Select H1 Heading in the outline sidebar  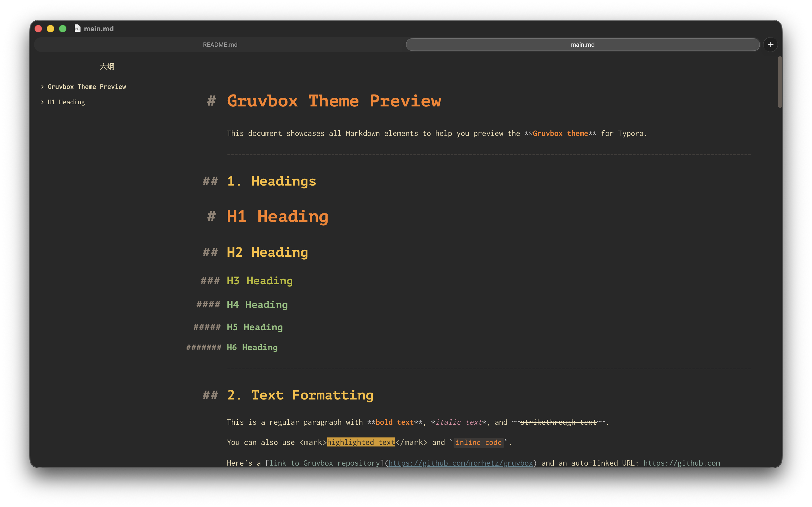(66, 102)
